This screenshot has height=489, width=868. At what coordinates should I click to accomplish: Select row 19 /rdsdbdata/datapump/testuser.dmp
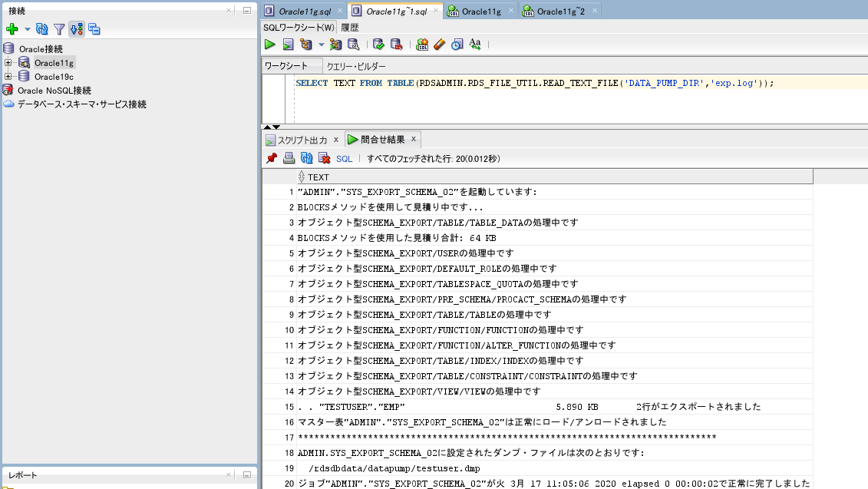click(555, 468)
